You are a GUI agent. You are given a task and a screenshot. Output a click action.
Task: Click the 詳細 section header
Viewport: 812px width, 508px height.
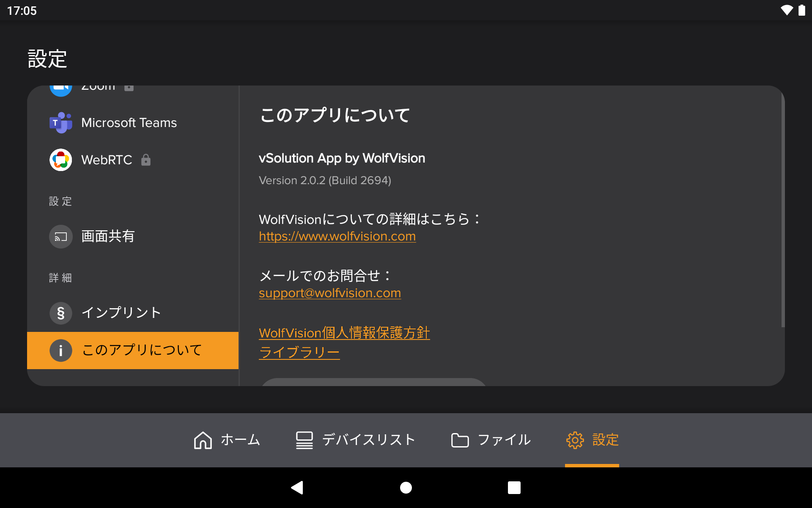(60, 278)
